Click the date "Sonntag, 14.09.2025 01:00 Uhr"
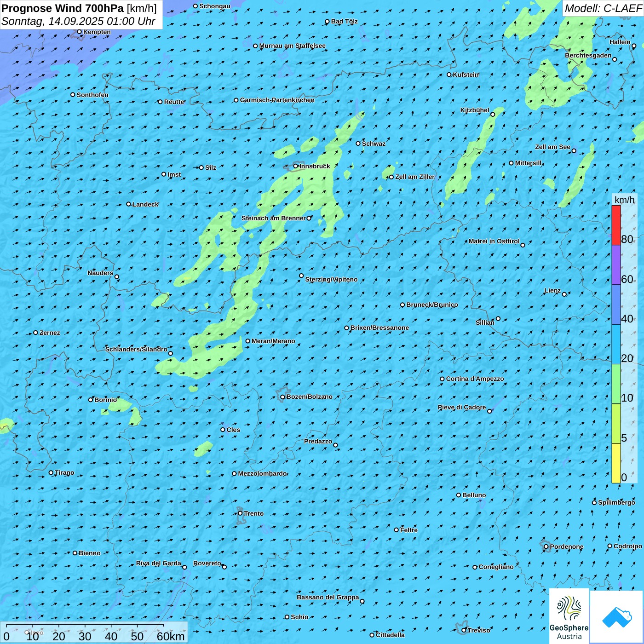644x644 pixels. click(x=78, y=21)
